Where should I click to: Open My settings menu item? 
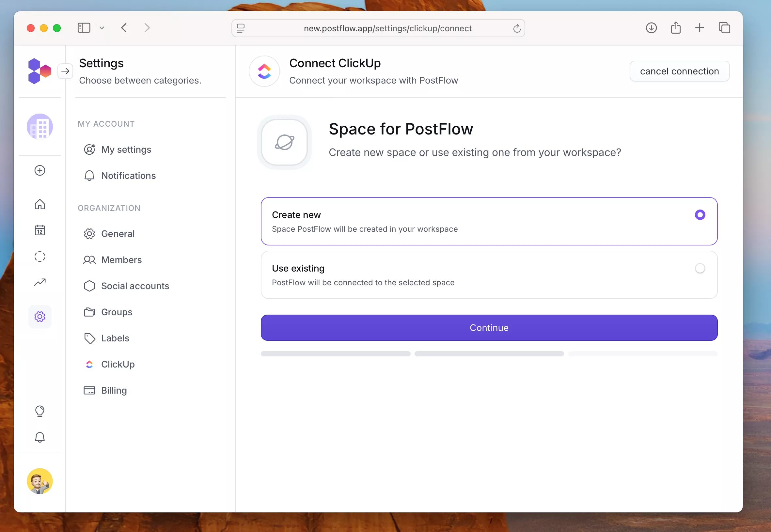[117, 149]
